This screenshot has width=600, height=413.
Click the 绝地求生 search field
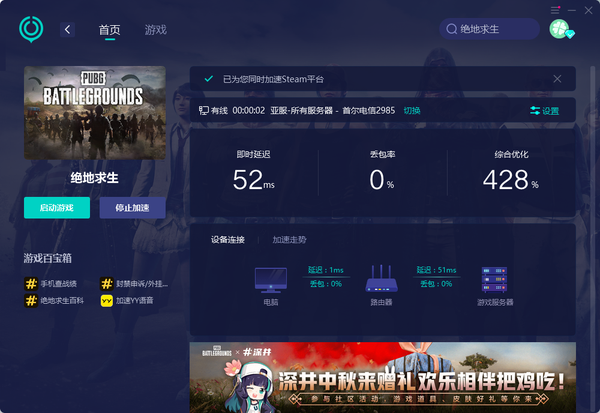(x=489, y=29)
